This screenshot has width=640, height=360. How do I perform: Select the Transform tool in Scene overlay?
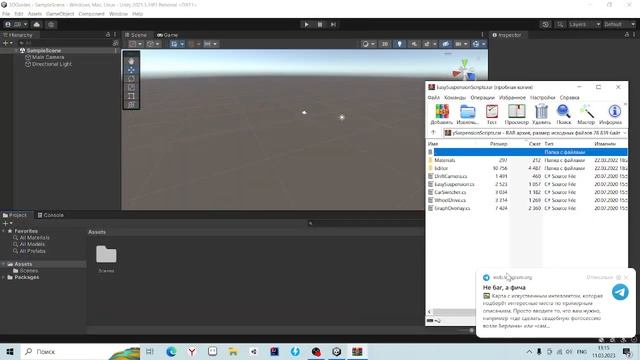[131, 105]
